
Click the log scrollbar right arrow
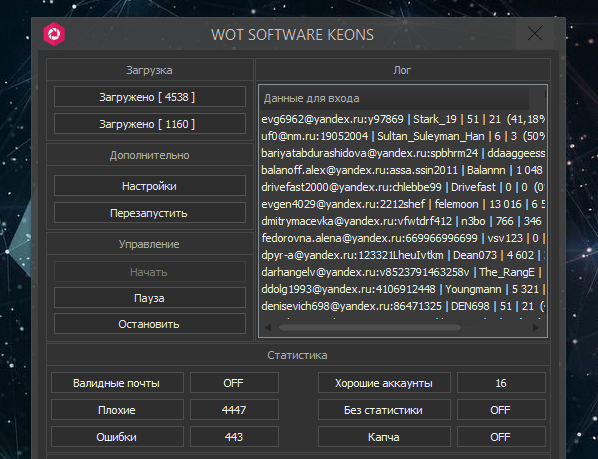tap(536, 327)
